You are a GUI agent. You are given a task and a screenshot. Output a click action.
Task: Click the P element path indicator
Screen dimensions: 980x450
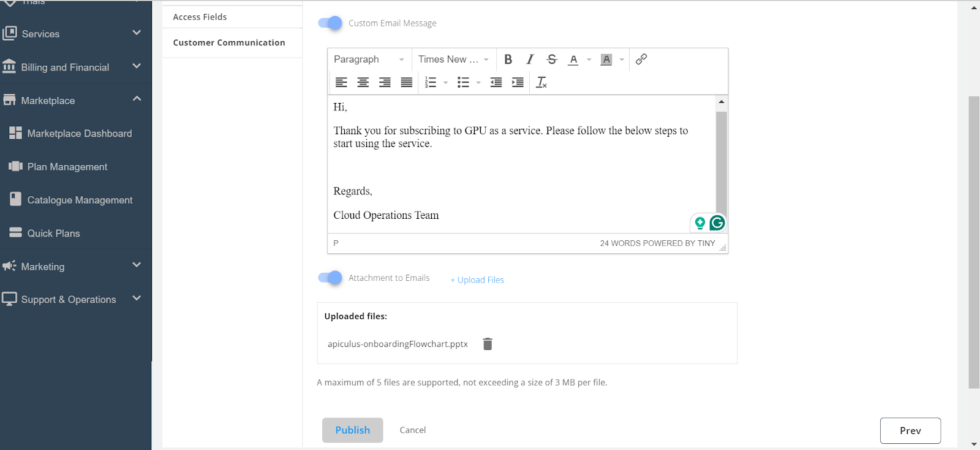(336, 243)
